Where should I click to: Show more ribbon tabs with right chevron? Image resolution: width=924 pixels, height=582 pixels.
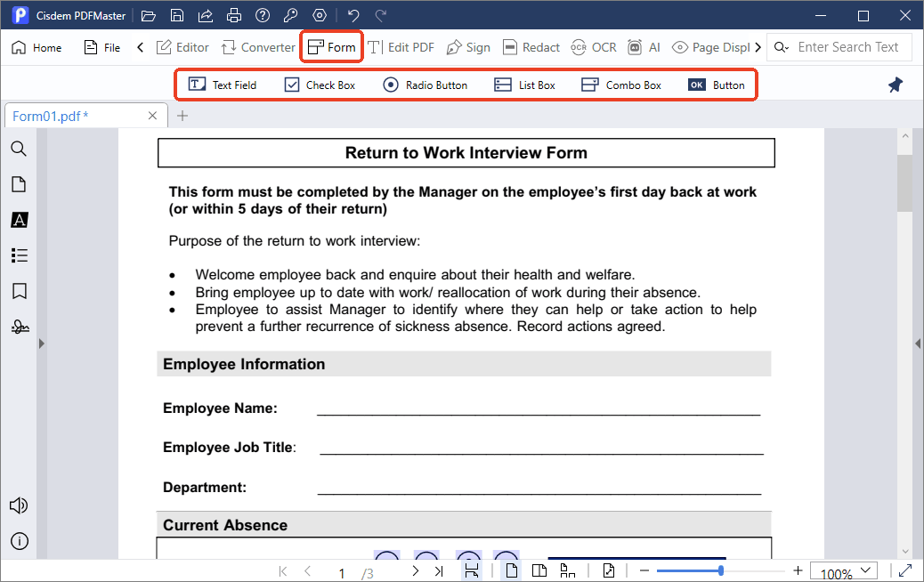click(758, 47)
